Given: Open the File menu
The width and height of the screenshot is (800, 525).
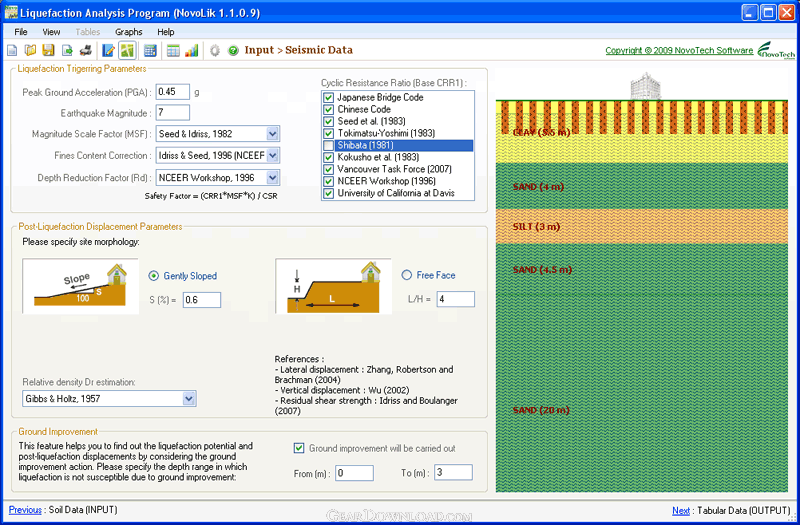Looking at the screenshot, I should tap(21, 32).
